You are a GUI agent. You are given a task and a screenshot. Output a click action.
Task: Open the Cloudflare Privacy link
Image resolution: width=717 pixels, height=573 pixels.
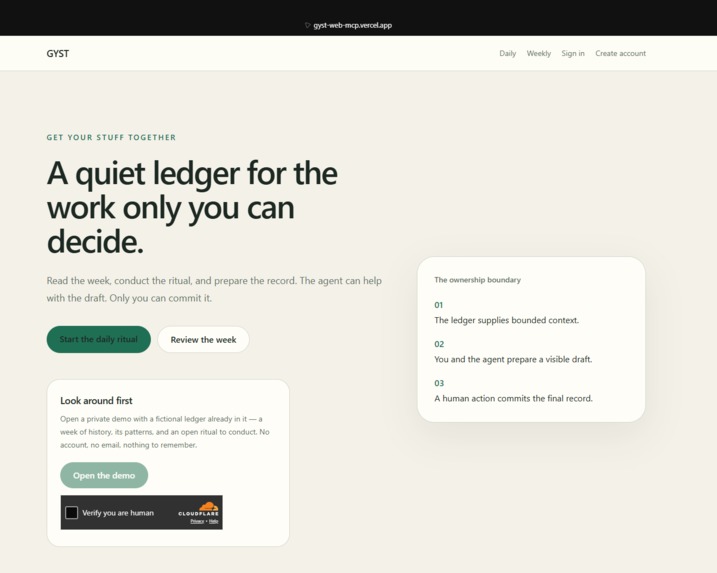coord(197,521)
